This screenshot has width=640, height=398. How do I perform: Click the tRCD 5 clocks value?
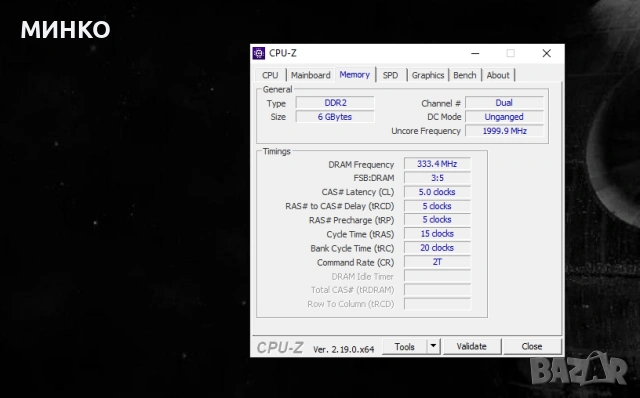point(437,206)
